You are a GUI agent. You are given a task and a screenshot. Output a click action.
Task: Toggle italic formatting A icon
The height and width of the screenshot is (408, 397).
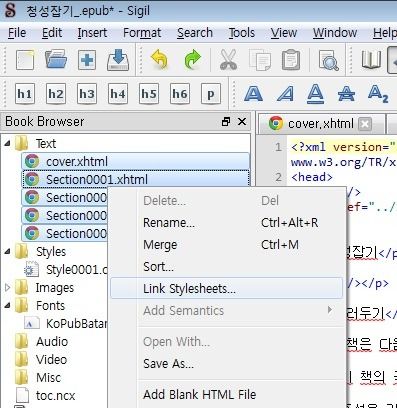pos(285,93)
